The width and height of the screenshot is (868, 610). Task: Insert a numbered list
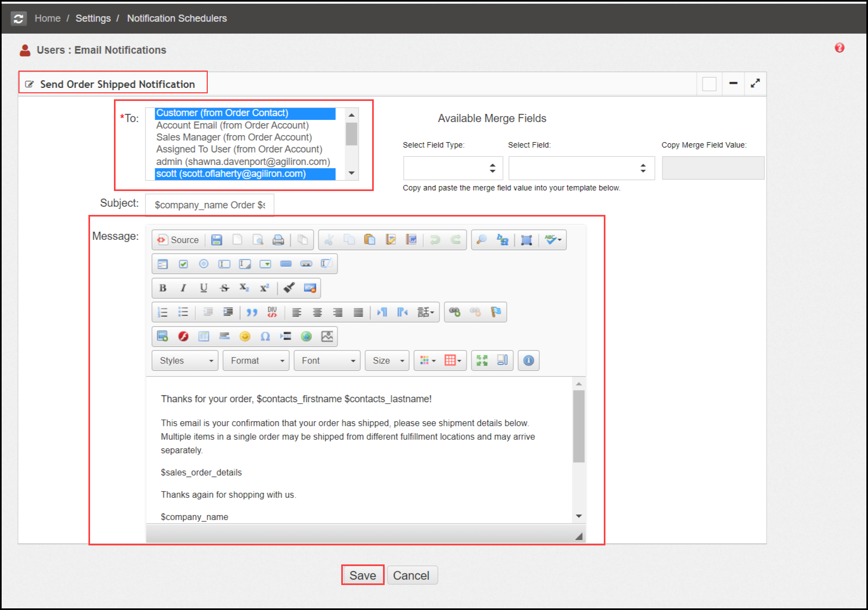[163, 312]
